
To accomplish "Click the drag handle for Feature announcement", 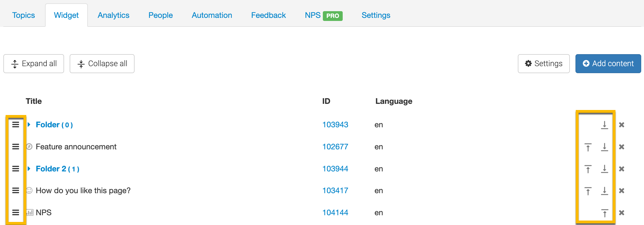I will [x=16, y=147].
